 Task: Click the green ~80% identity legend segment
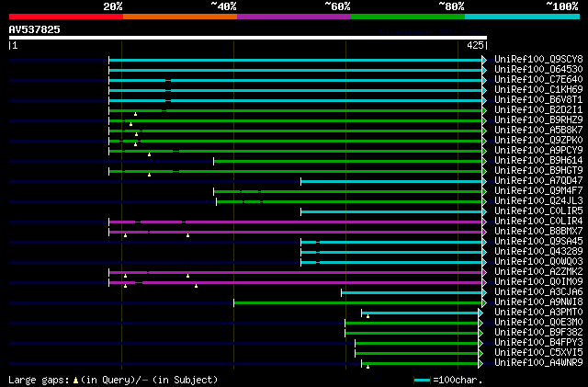408,17
